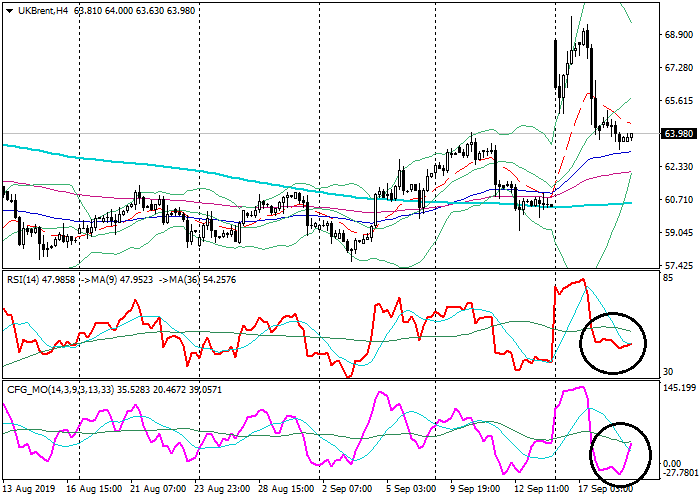
Task: Click the 57.425 price axis label
Action: (x=677, y=266)
